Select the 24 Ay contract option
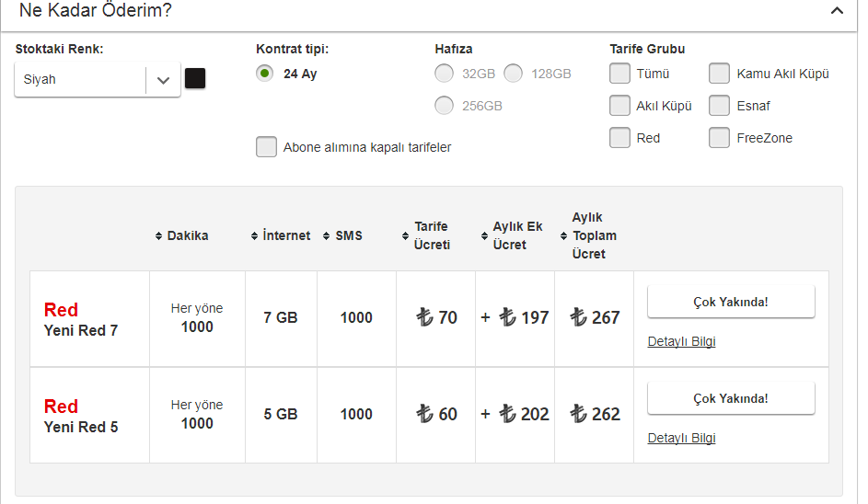Viewport: 868px width, 504px height. coord(265,74)
